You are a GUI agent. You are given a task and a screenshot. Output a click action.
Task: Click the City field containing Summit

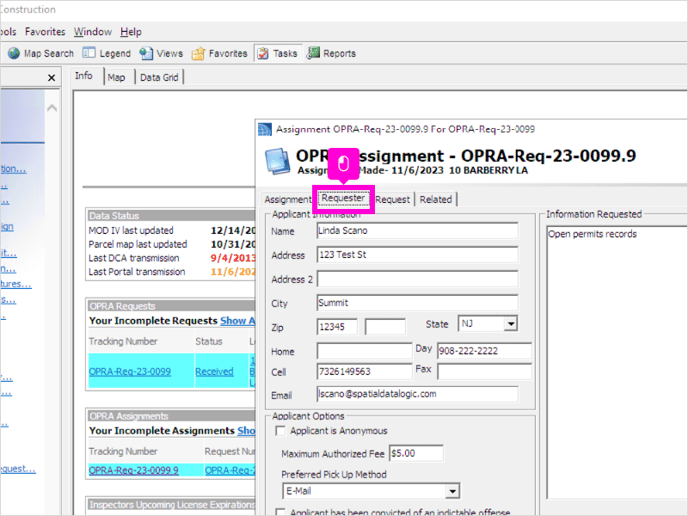(x=417, y=303)
